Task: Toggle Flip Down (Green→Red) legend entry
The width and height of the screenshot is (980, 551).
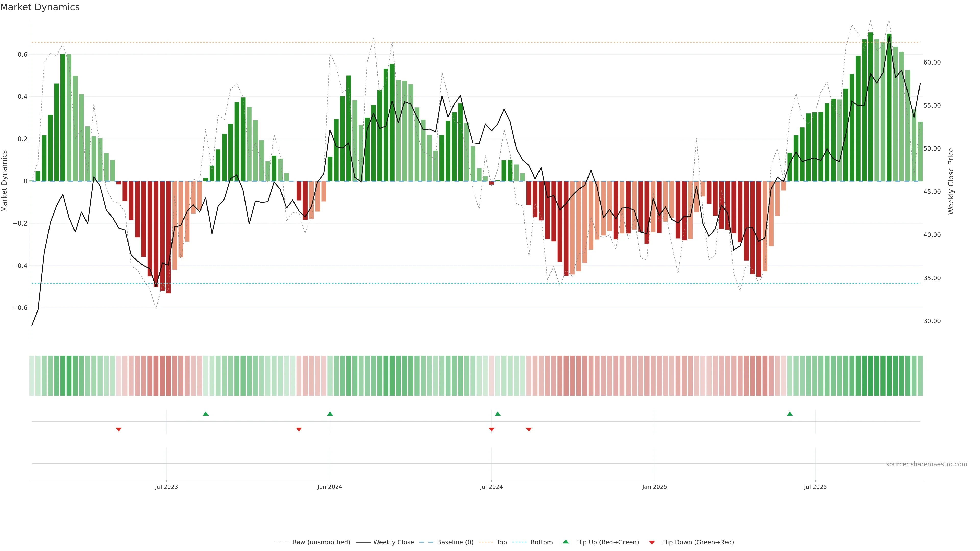Action: click(698, 542)
